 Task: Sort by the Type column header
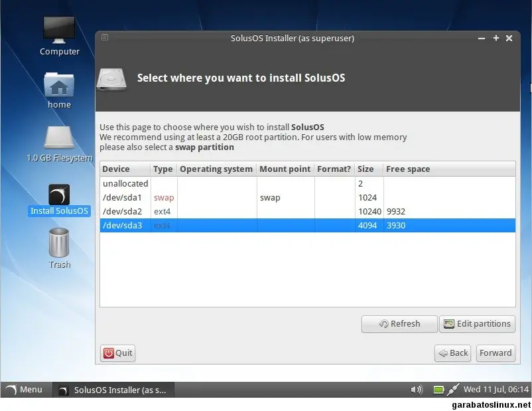point(164,169)
